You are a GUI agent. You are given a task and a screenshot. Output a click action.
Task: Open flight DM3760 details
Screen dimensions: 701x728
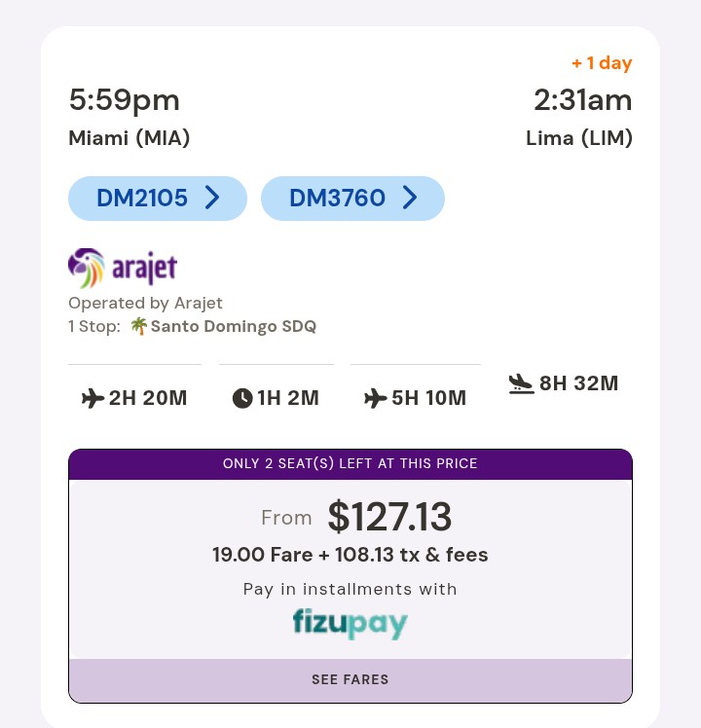[352, 199]
